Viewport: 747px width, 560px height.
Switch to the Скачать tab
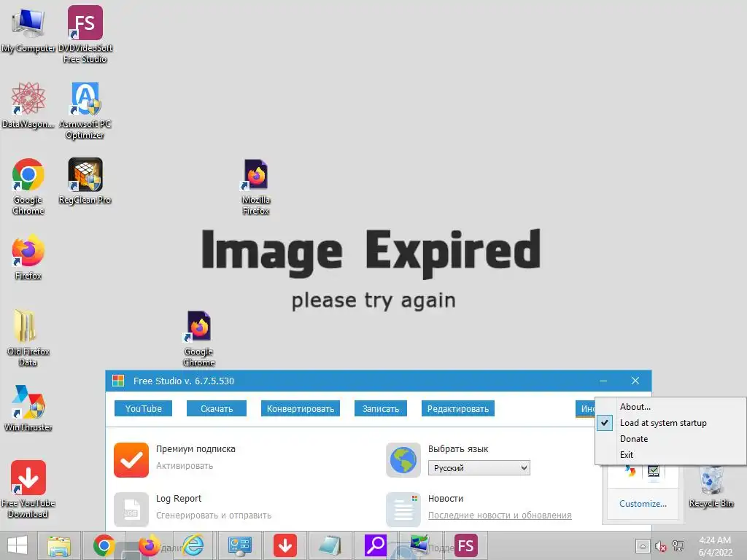(217, 408)
